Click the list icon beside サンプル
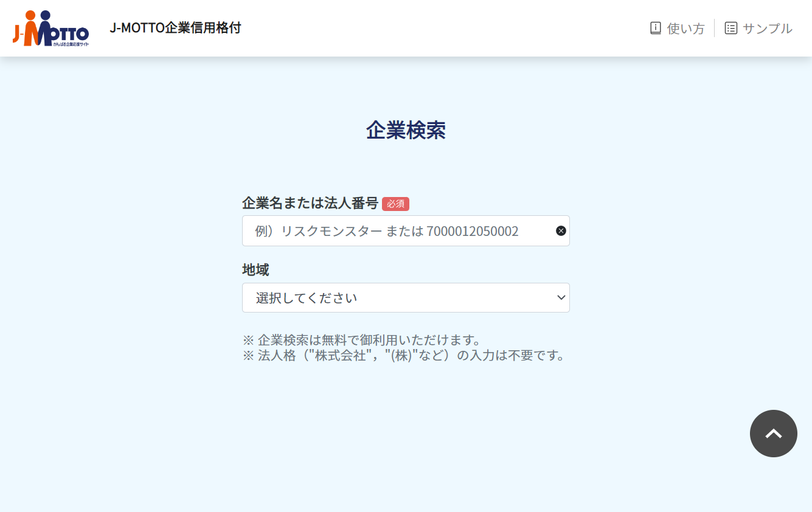The height and width of the screenshot is (512, 812). [730, 28]
